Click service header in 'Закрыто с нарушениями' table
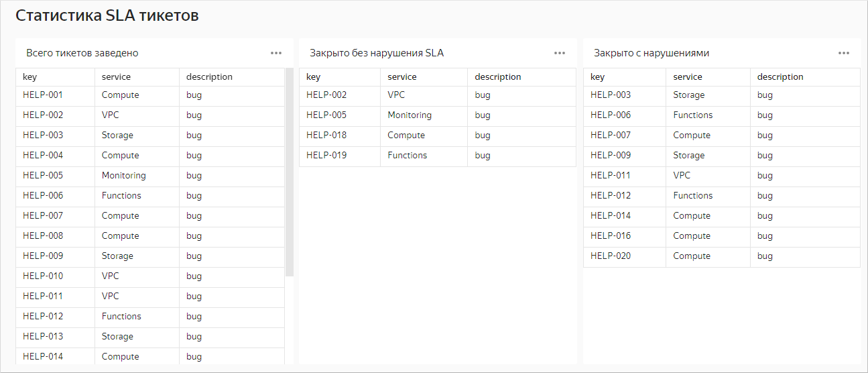868x373 pixels. [688, 77]
